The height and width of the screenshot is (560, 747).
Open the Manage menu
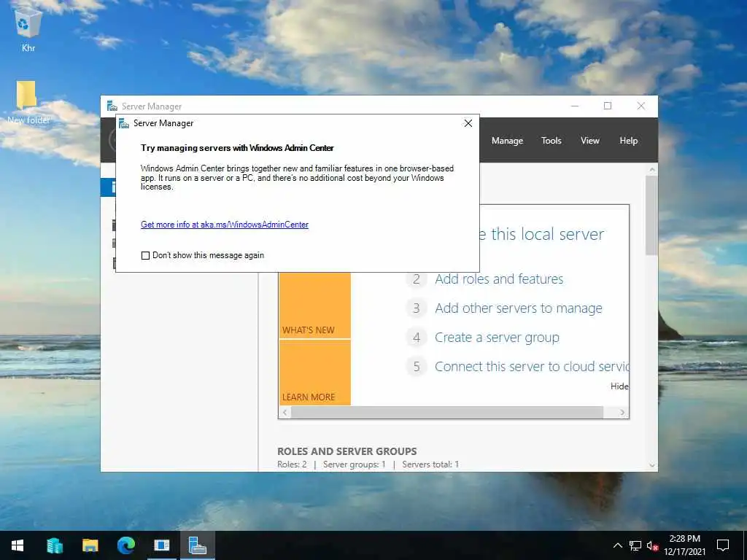coord(507,141)
